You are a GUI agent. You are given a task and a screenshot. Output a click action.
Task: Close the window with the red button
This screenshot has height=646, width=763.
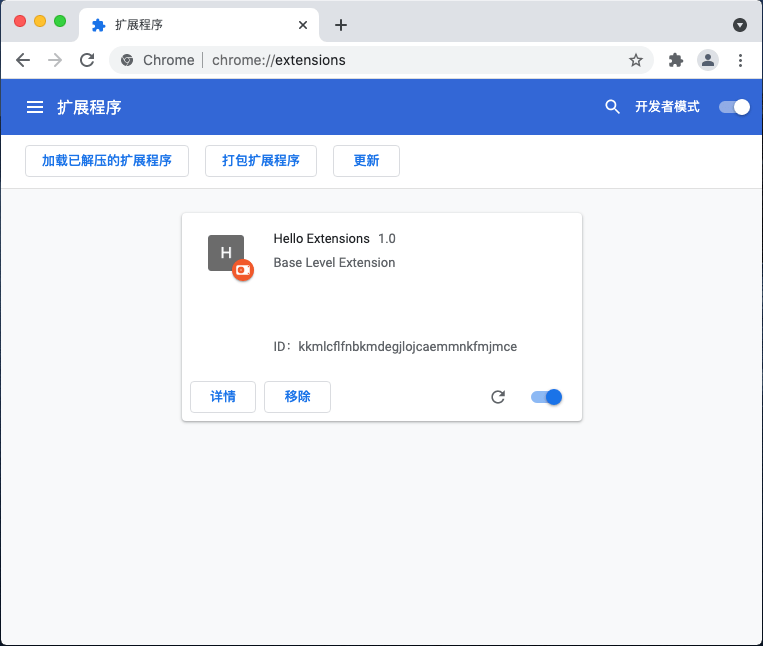click(20, 21)
